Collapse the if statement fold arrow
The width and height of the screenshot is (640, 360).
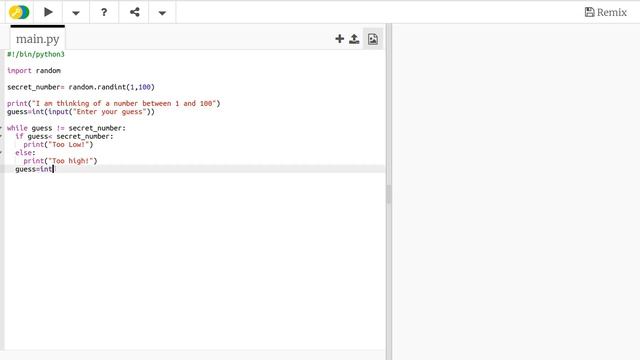[1, 136]
